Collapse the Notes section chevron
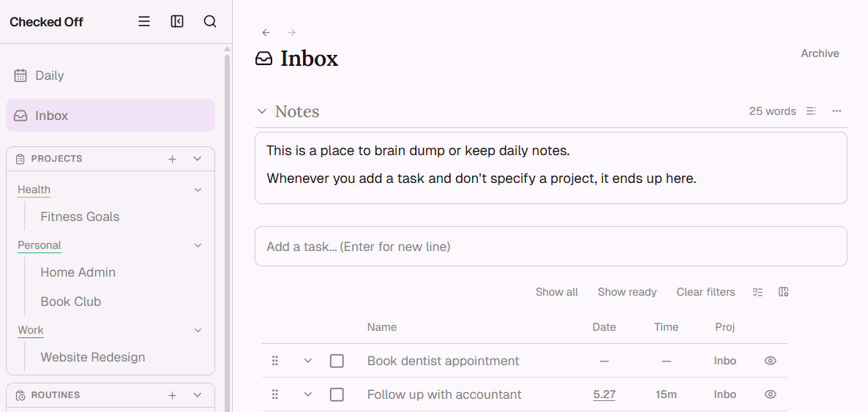Image resolution: width=868 pixels, height=412 pixels. [x=262, y=111]
